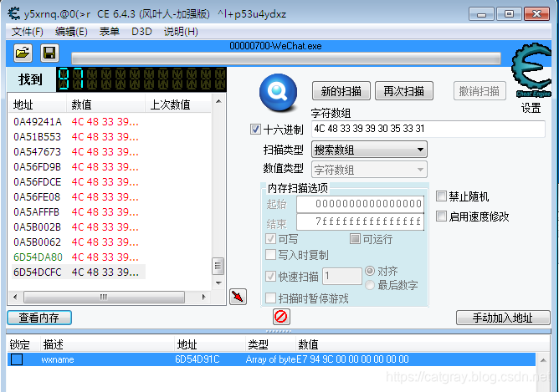This screenshot has height=392, width=559.
Task: Open the D3D menu
Action: click(x=141, y=32)
